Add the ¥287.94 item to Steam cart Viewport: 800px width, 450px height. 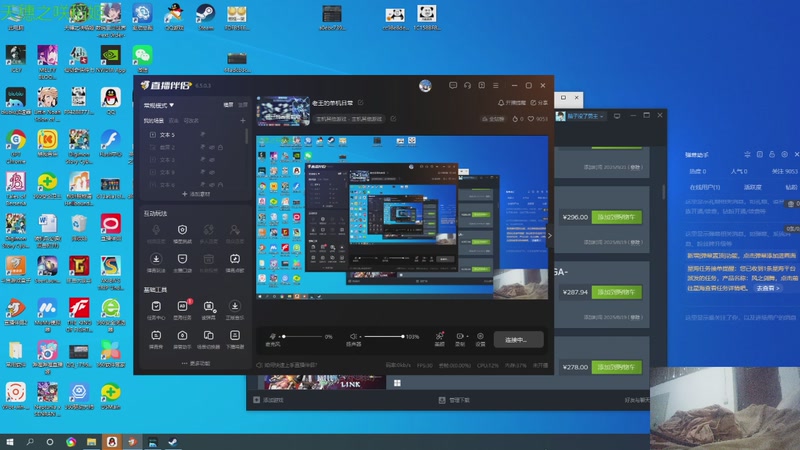616,292
